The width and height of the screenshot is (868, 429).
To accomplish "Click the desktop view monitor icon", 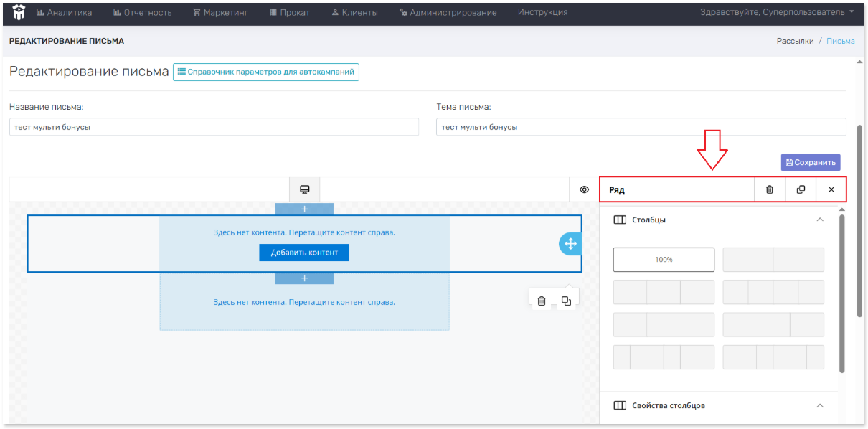I will [x=304, y=189].
